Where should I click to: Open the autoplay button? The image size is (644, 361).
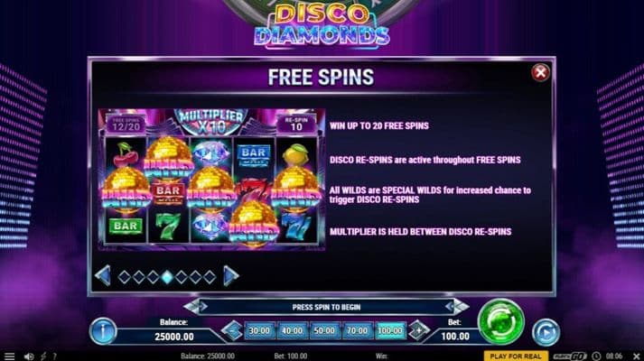546,332
